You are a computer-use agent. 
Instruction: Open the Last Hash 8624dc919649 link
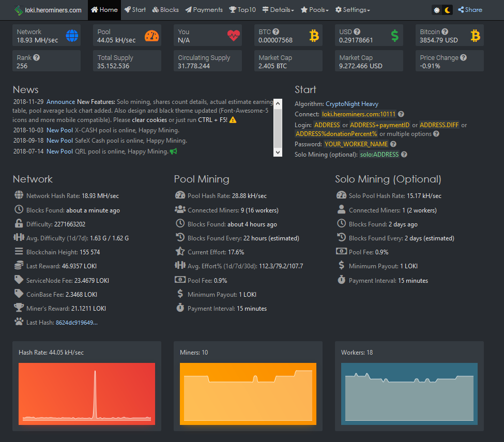click(77, 323)
